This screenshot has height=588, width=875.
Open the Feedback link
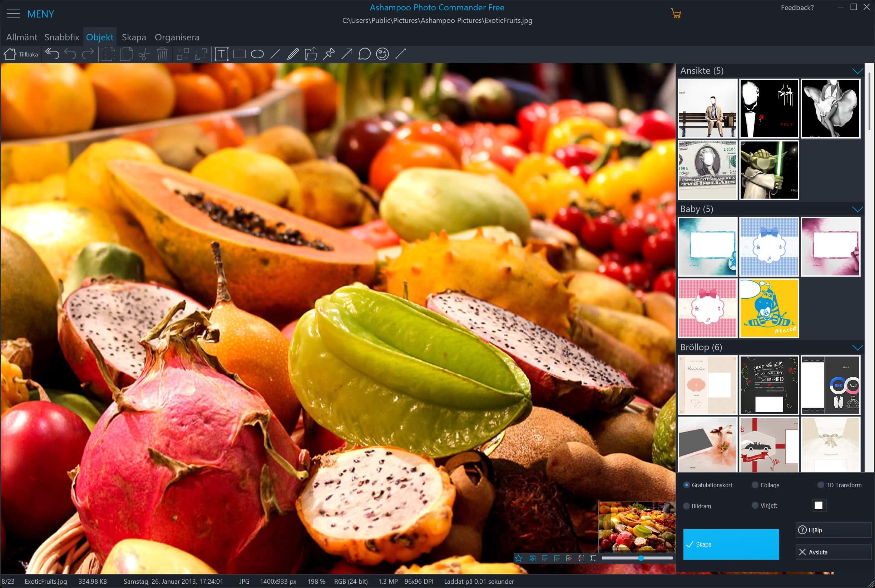(x=797, y=8)
